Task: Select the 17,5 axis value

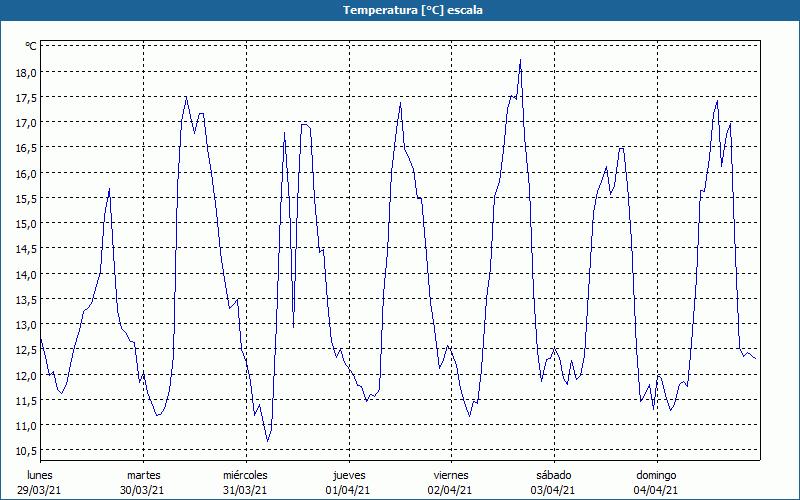Action: point(26,97)
